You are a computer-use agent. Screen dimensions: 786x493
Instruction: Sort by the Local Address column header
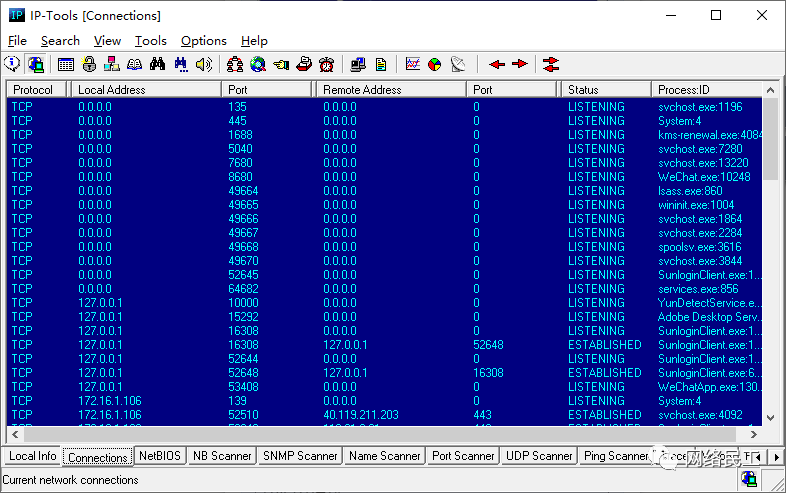[146, 90]
